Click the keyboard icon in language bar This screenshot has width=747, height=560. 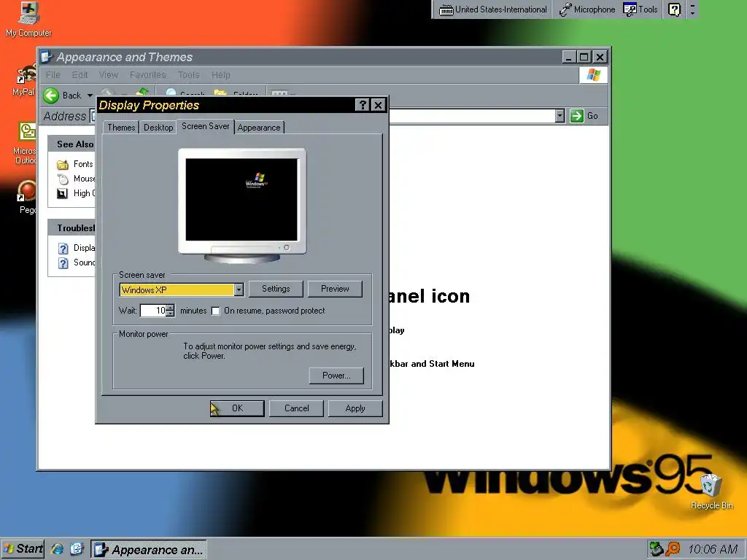446,10
